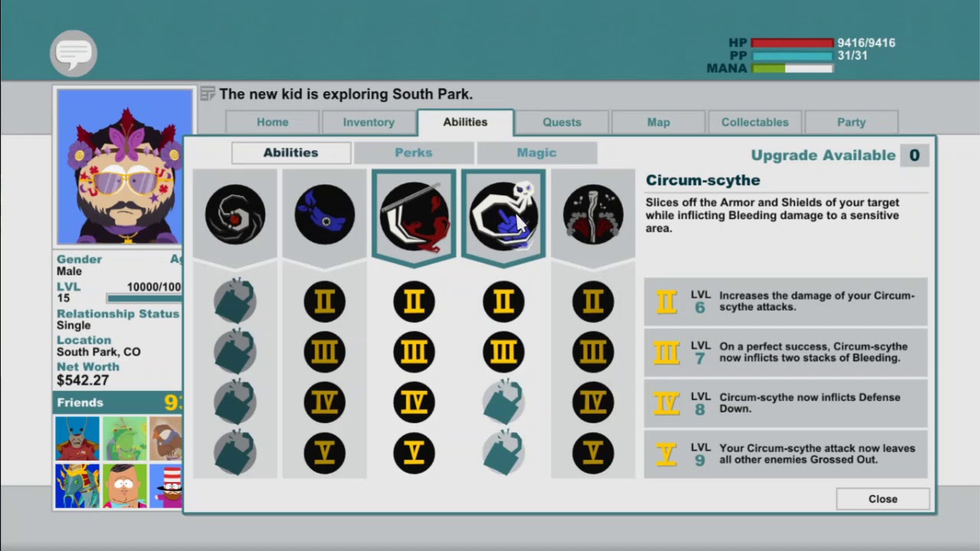Open the Inventory tab

point(369,122)
